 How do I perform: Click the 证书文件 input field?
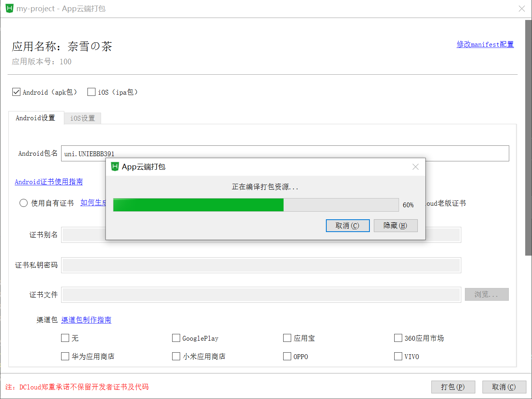[x=261, y=295]
